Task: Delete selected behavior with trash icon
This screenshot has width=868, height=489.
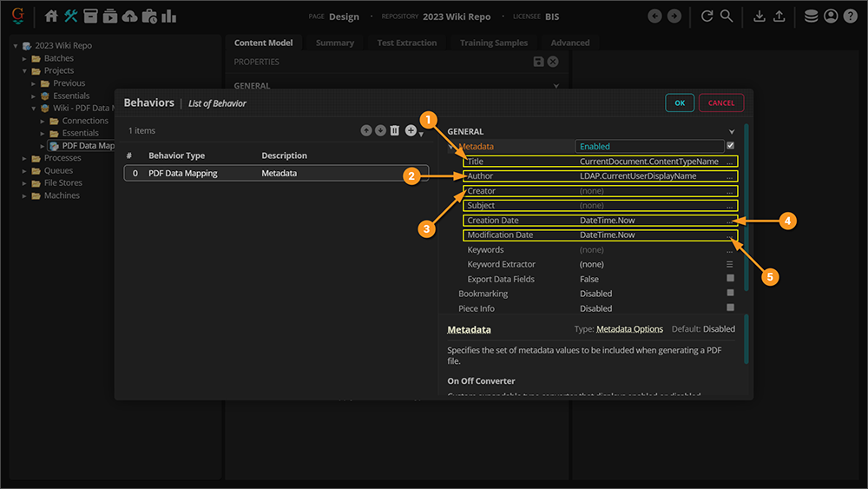Action: tap(395, 130)
